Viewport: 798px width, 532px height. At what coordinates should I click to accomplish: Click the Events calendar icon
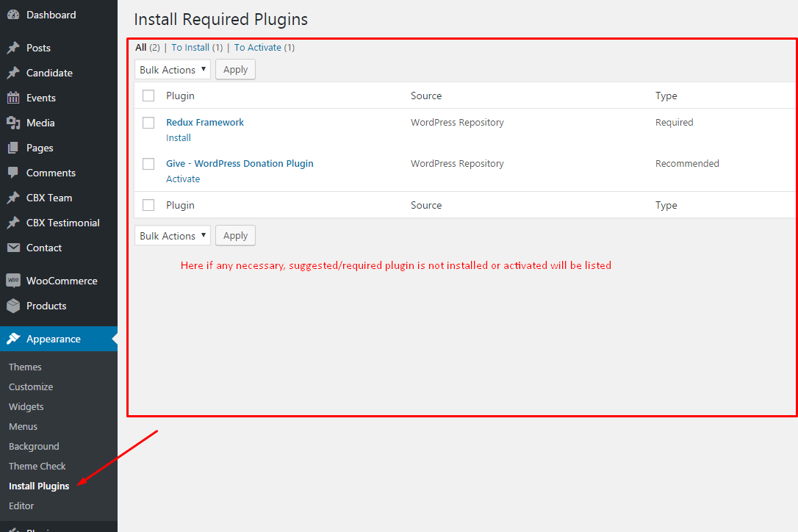(x=13, y=98)
